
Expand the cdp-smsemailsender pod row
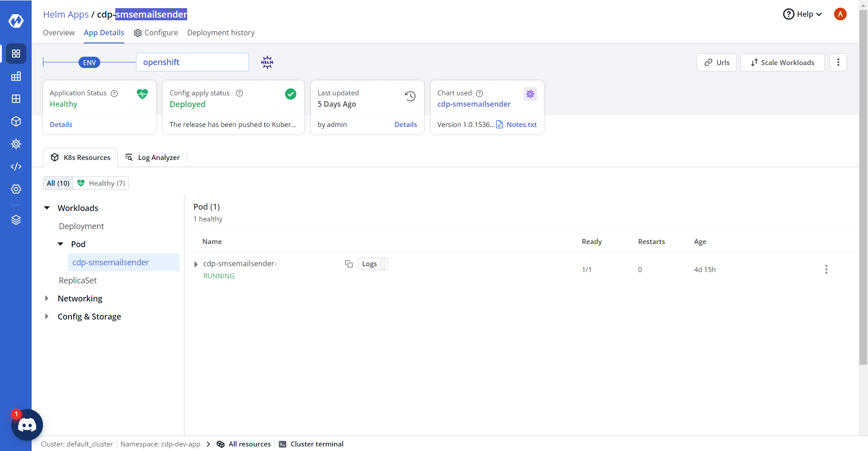[x=196, y=264]
